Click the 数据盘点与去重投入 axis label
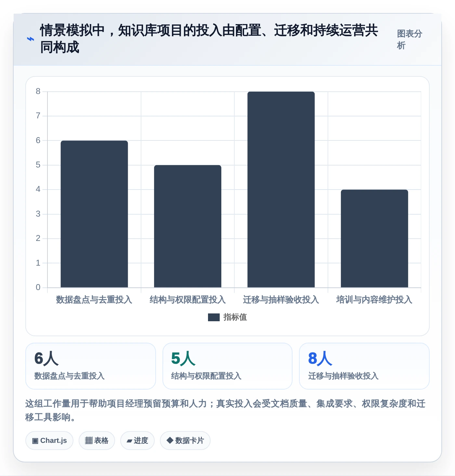 click(x=94, y=300)
